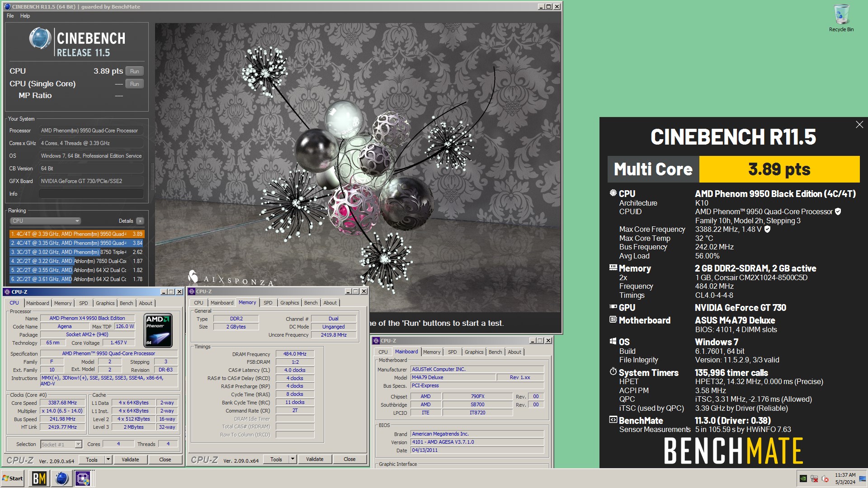Open the Help menu in Cinebench

pyautogui.click(x=25, y=16)
